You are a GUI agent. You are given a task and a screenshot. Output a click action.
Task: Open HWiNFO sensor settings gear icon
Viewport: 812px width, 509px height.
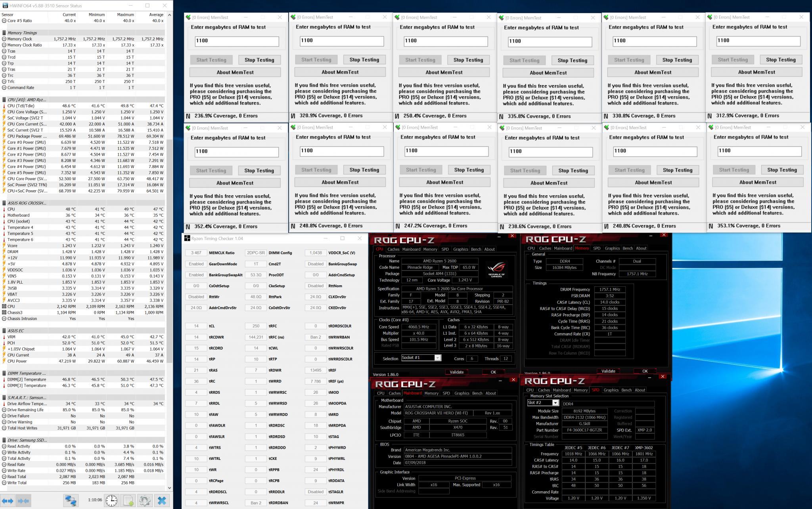145,500
